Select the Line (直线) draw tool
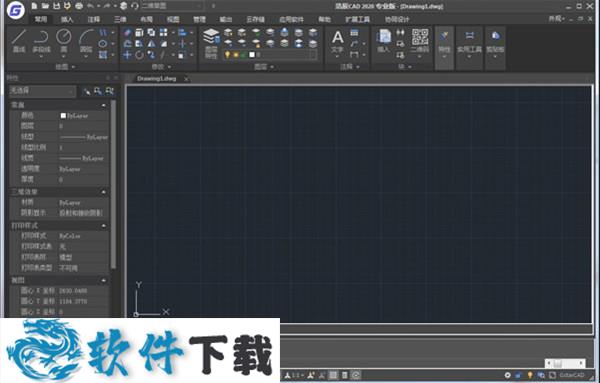Screen dimensions: 600x383 pyautogui.click(x=19, y=41)
